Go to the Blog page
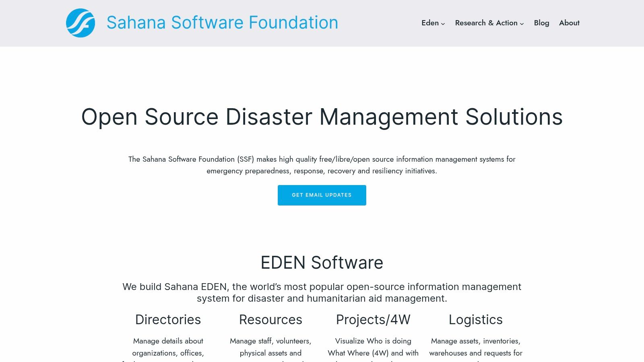The height and width of the screenshot is (362, 644). click(541, 23)
